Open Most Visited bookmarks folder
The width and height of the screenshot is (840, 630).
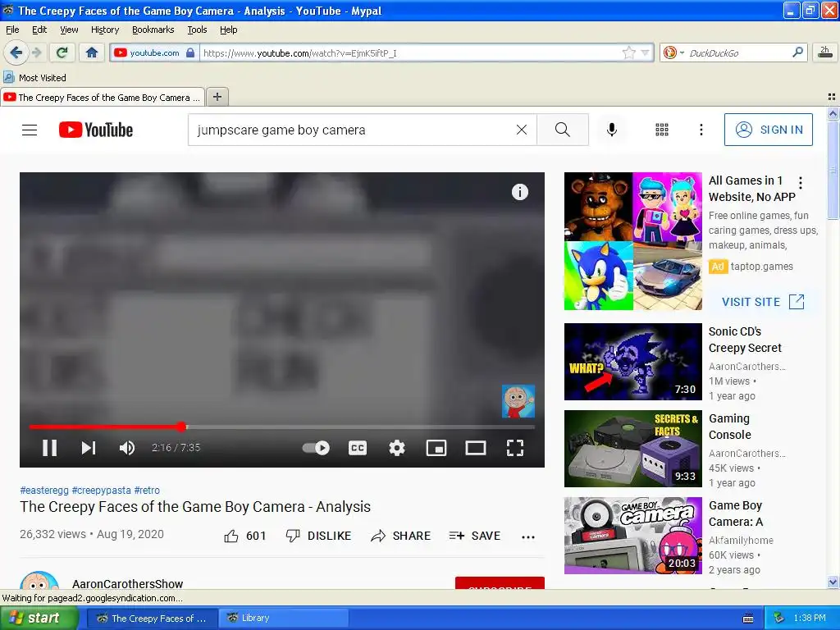point(35,78)
